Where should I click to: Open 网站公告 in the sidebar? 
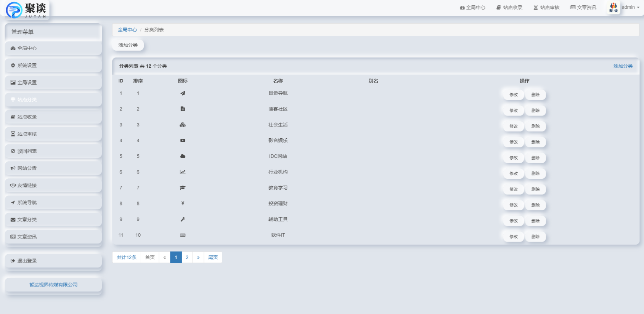[53, 168]
